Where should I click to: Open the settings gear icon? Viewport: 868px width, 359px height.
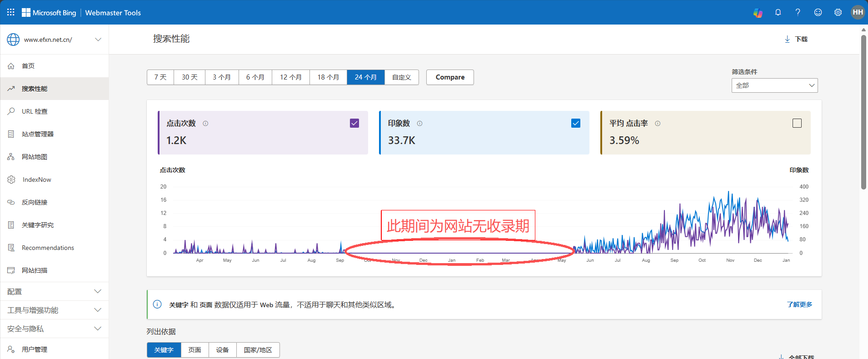838,12
